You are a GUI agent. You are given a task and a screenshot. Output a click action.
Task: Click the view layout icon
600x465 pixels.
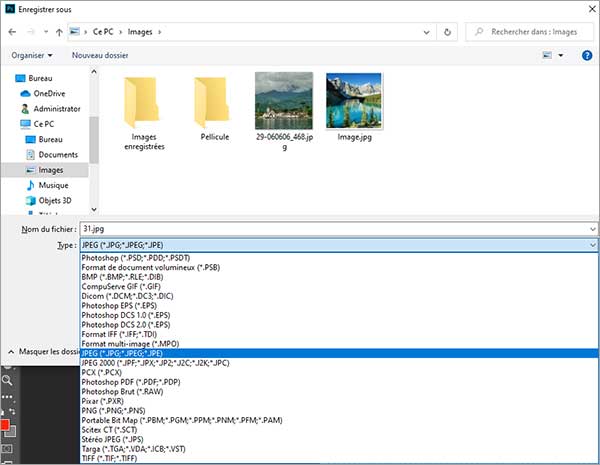[548, 55]
